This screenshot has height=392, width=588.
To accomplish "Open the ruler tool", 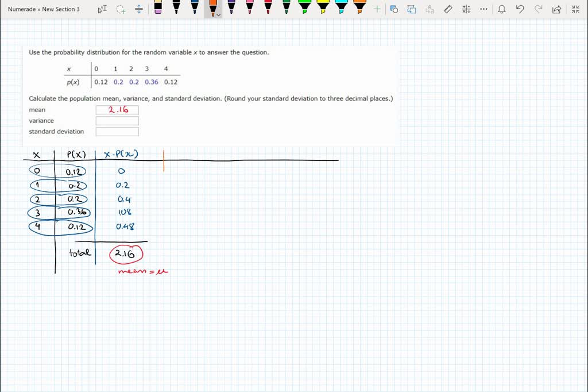I will pyautogui.click(x=447, y=9).
